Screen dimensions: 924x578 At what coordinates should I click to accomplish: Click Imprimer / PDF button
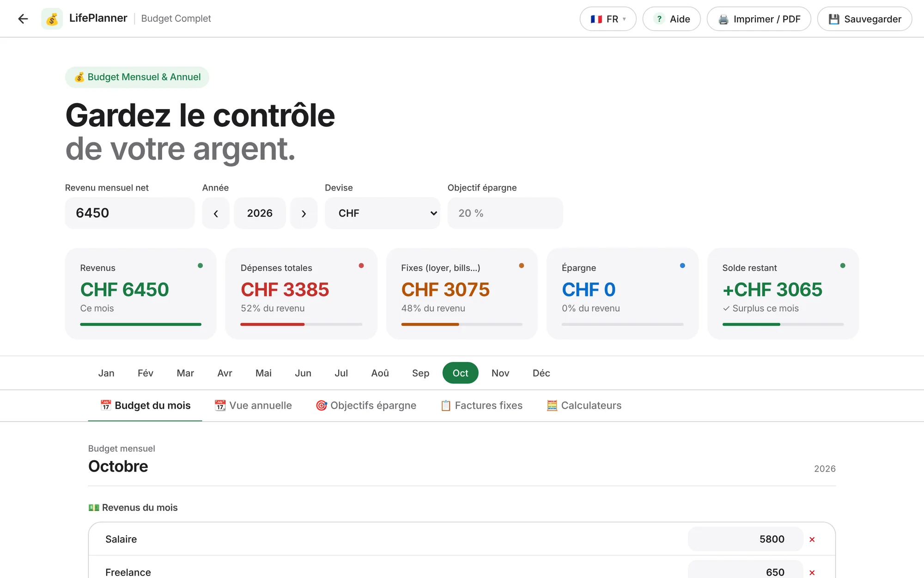click(x=759, y=19)
